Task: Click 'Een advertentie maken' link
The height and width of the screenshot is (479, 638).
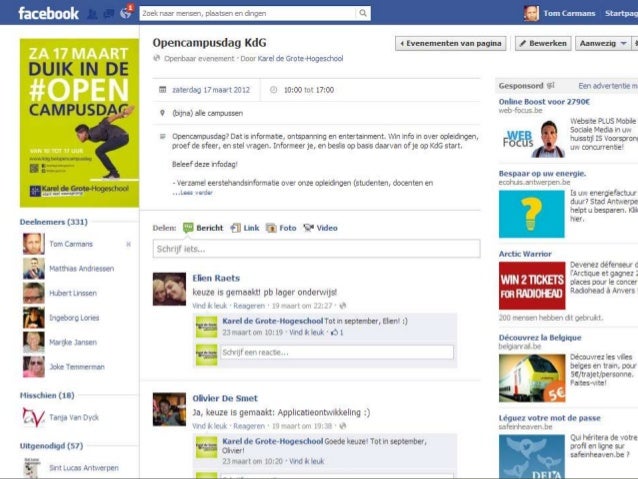Action: click(608, 86)
